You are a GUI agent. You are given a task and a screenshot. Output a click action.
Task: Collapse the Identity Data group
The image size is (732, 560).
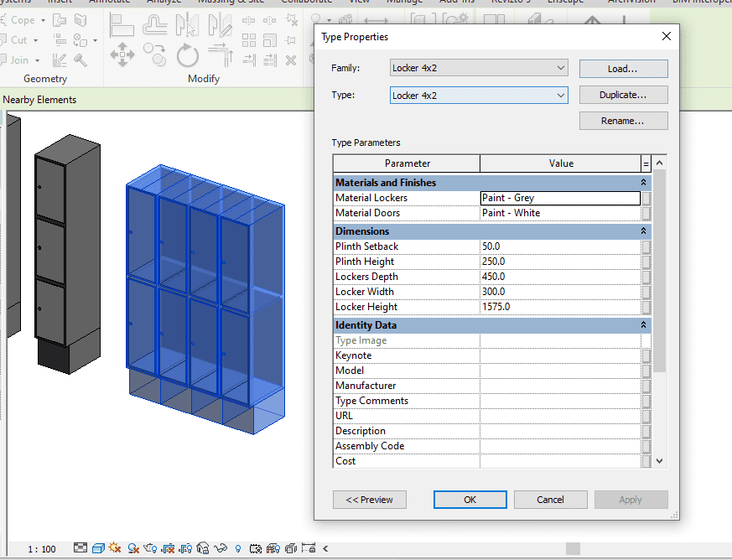pos(644,325)
